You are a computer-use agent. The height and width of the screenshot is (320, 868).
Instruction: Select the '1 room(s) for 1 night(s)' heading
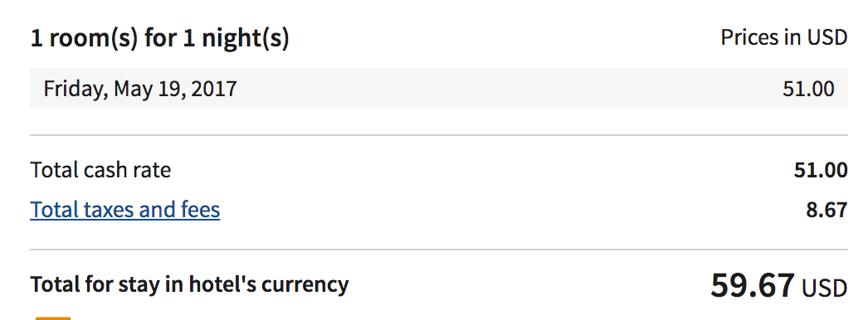(x=159, y=39)
